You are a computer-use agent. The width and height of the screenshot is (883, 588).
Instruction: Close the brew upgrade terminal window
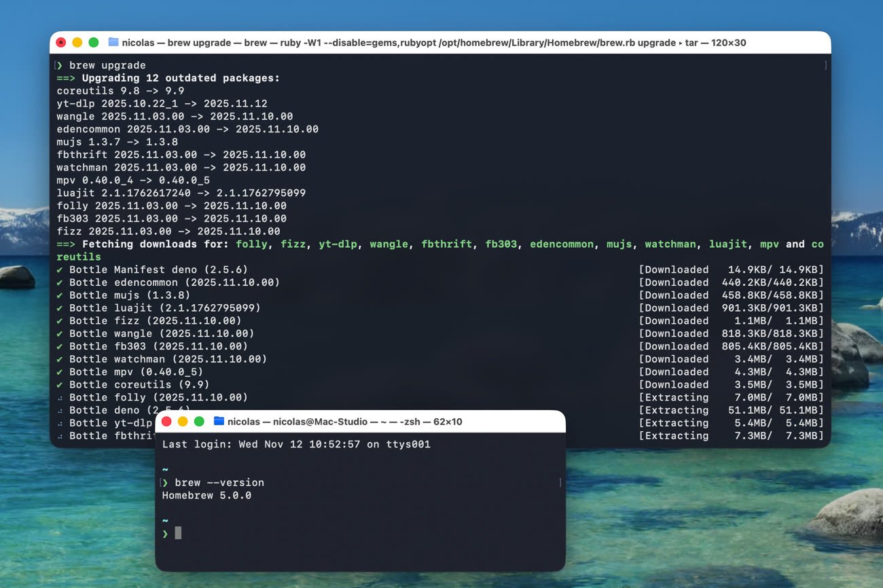61,42
